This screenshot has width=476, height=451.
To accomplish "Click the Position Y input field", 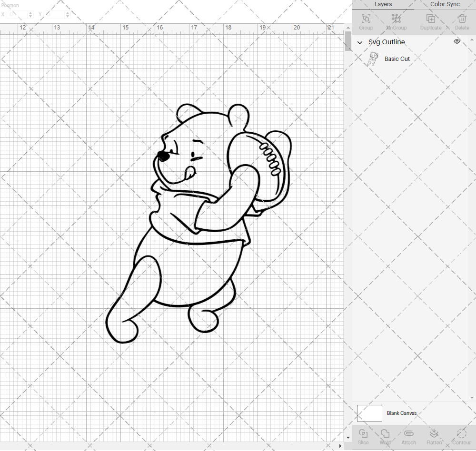I will [x=55, y=14].
